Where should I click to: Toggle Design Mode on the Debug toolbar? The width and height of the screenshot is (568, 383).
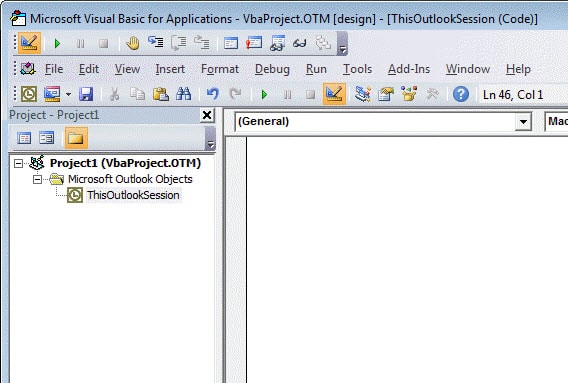point(29,43)
